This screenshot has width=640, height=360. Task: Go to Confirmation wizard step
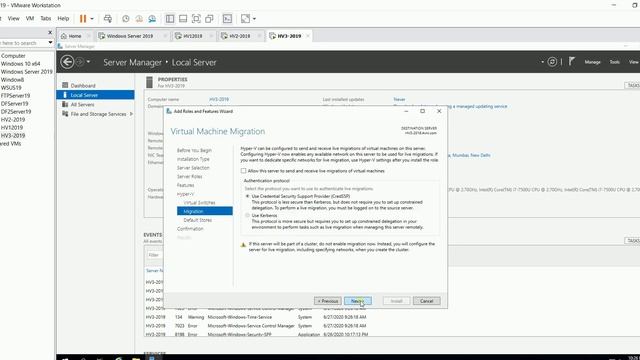pyautogui.click(x=190, y=229)
